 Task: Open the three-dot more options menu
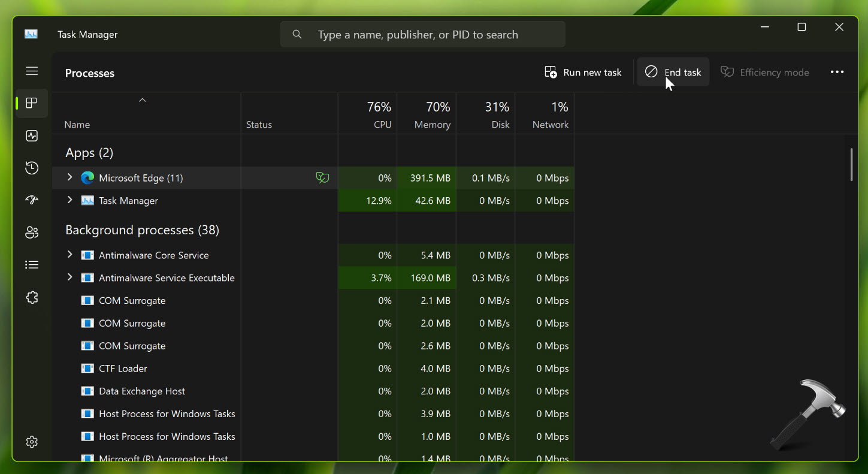click(x=837, y=73)
